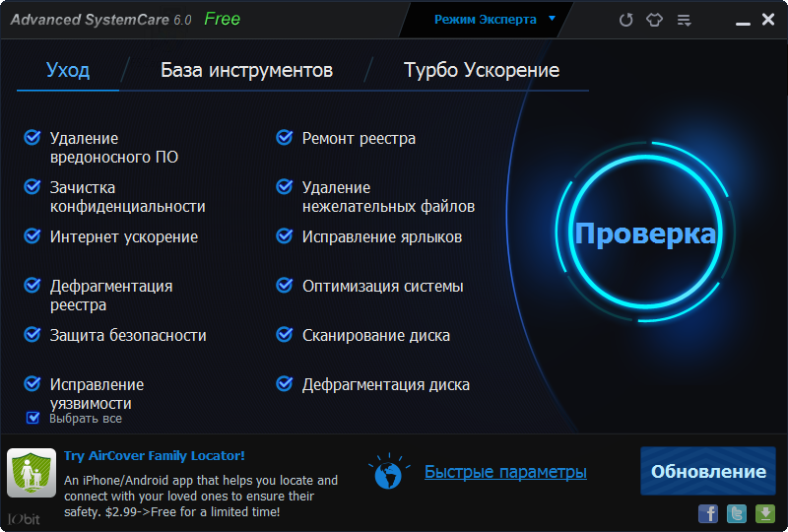788x532 pixels.
Task: Click the Advanced SystemCare 6.0 title text
Action: tap(101, 20)
